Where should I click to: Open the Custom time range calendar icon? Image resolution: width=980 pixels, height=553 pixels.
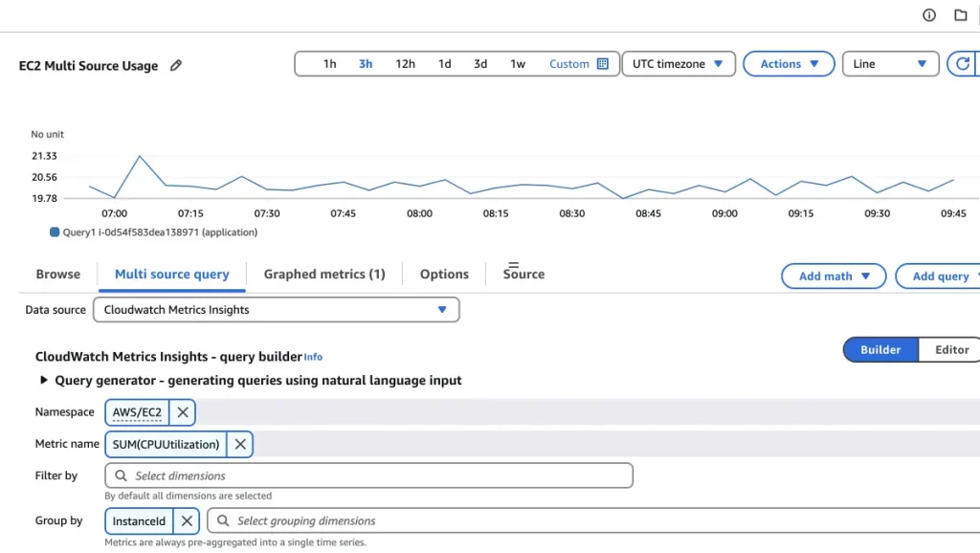click(603, 64)
